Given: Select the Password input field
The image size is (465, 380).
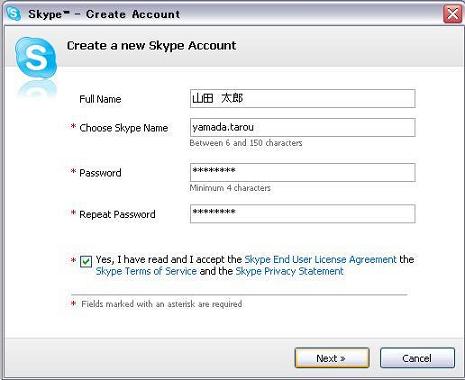Looking at the screenshot, I should pos(303,172).
